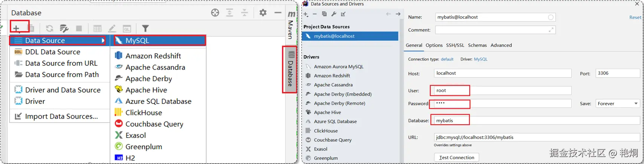Viewport: 644px width, 164px height.
Task: Select Apache Hive in submenu
Action: tap(159, 90)
